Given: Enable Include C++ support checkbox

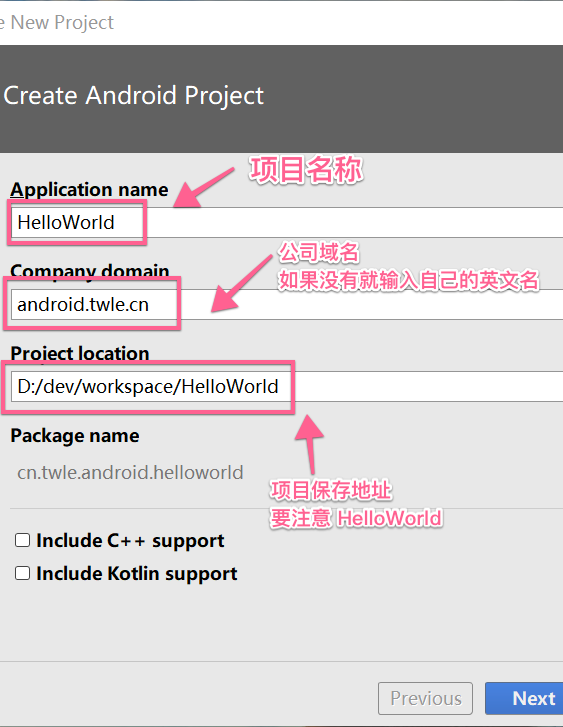Looking at the screenshot, I should click(x=22, y=540).
